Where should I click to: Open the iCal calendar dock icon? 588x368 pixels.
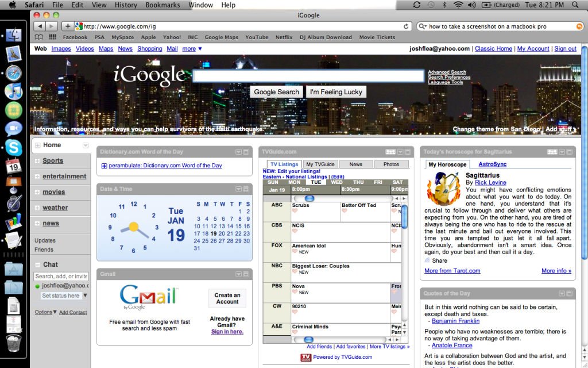[x=14, y=166]
